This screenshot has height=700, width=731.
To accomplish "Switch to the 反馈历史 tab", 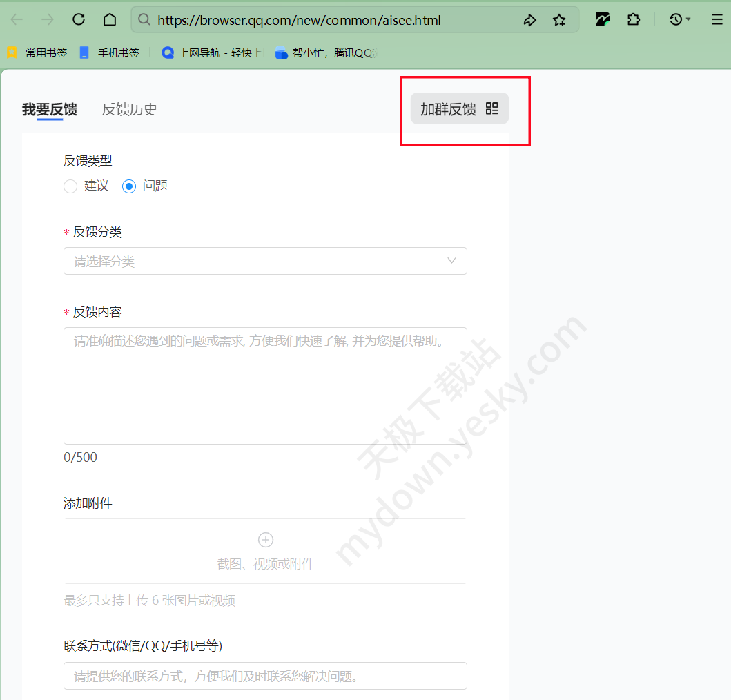I will click(130, 109).
